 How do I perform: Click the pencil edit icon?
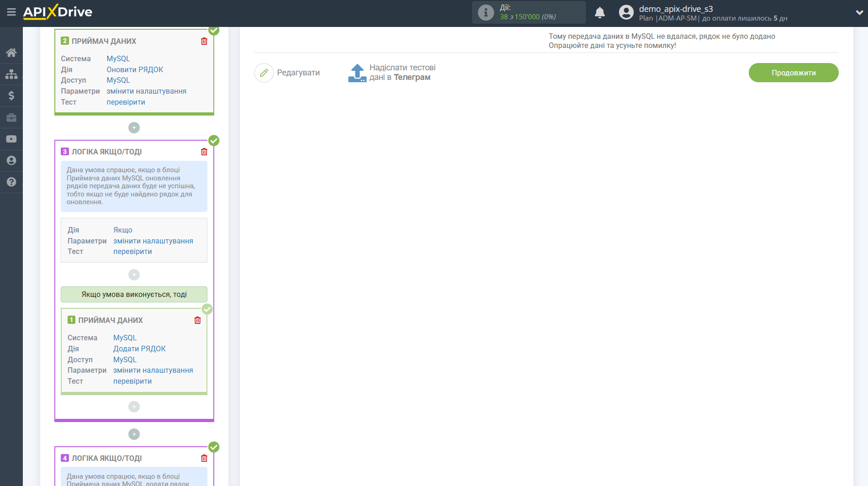tap(264, 73)
